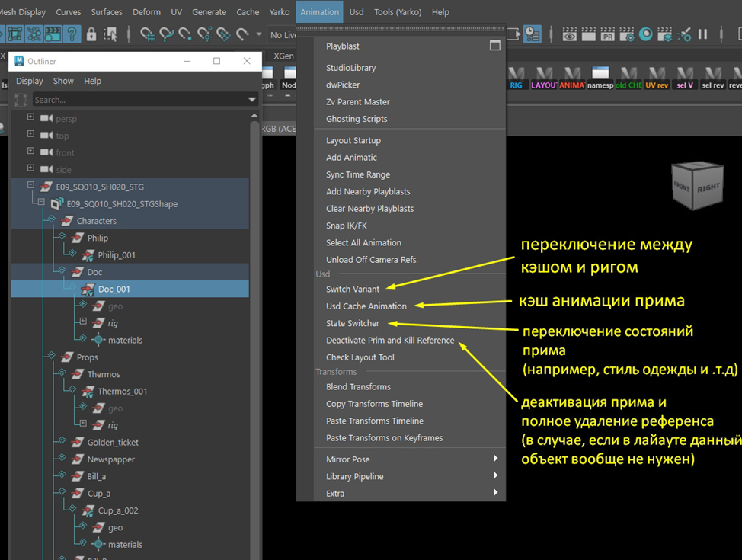Click the namesp shelf window icon

(600, 78)
